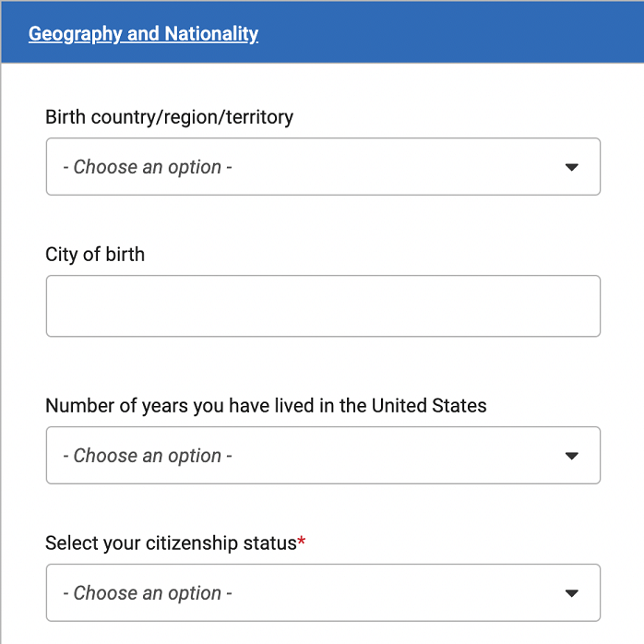Click the word "Nationality" in the header title

tap(211, 34)
